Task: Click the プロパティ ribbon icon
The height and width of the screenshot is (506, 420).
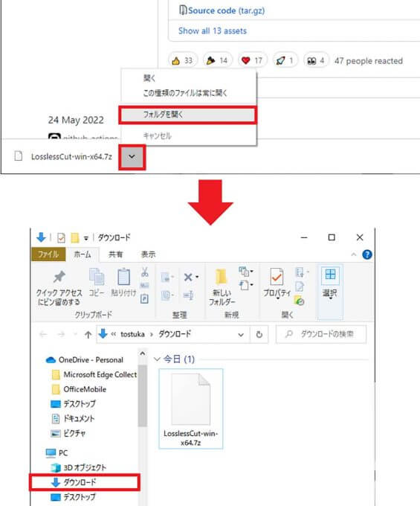Action: click(277, 277)
